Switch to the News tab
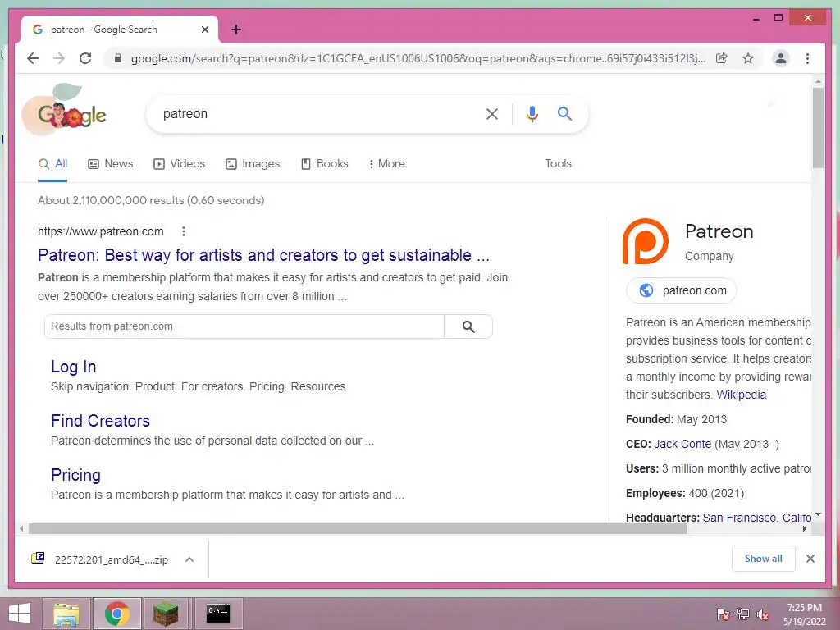The height and width of the screenshot is (630, 840). [x=111, y=164]
